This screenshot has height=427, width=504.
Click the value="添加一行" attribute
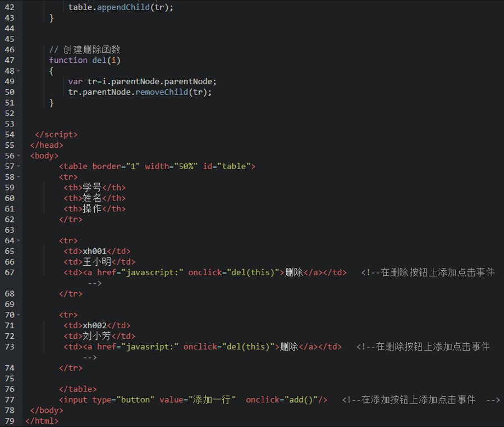(198, 400)
